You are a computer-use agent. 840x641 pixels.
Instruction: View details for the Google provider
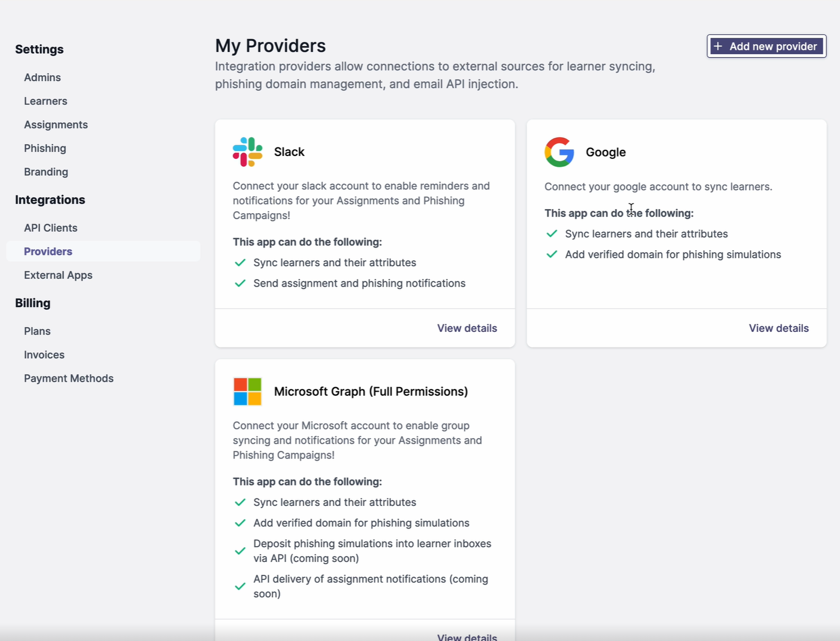point(779,328)
